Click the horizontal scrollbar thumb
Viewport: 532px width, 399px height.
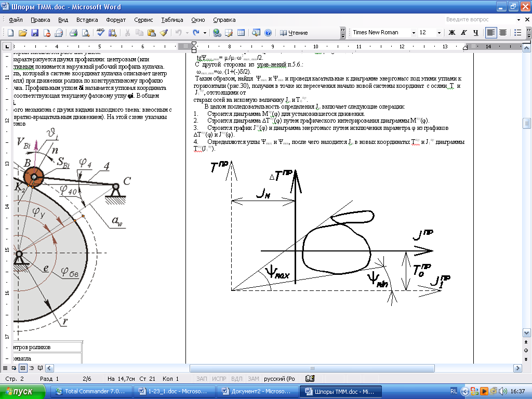click(x=312, y=368)
